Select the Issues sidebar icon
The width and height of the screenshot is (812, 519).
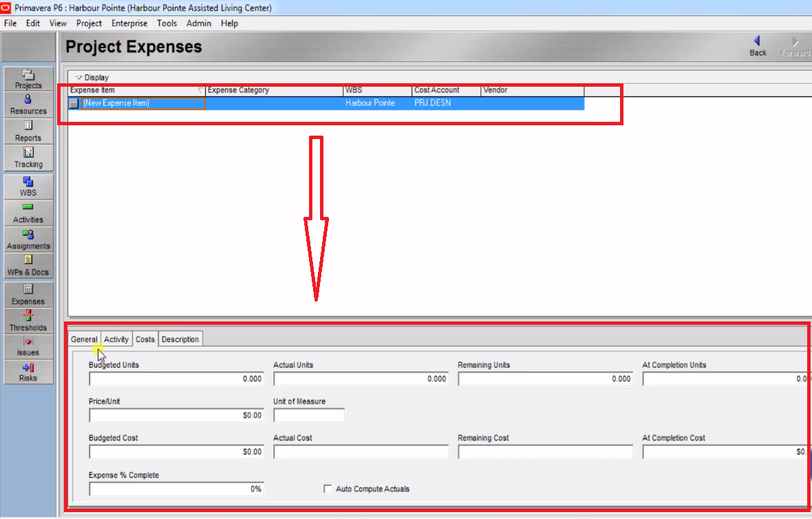pyautogui.click(x=28, y=346)
